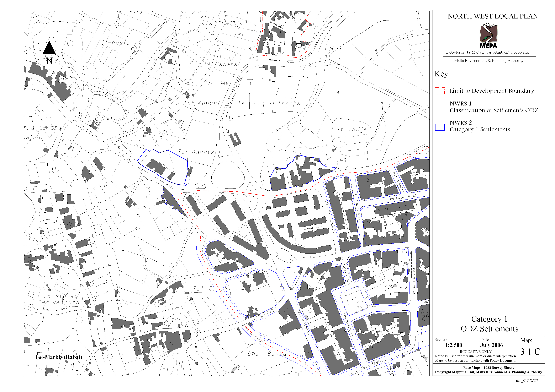Click the 'Tal-Harruba' place label
The height and width of the screenshot is (392, 555).
point(59,302)
